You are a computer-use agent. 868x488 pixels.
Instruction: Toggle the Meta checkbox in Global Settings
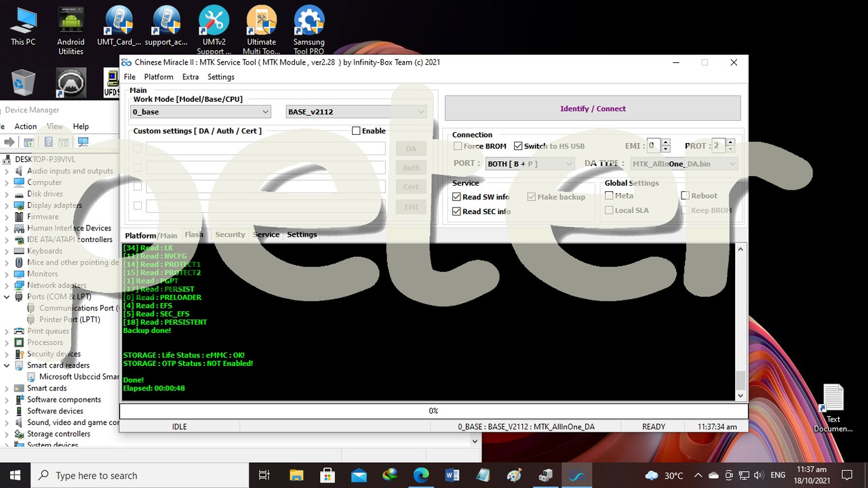[609, 196]
